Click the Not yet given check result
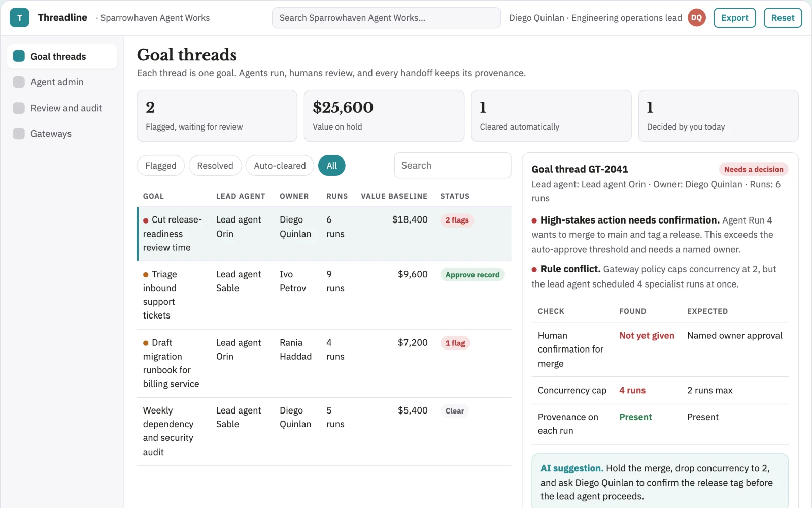The height and width of the screenshot is (508, 812). [x=647, y=336]
